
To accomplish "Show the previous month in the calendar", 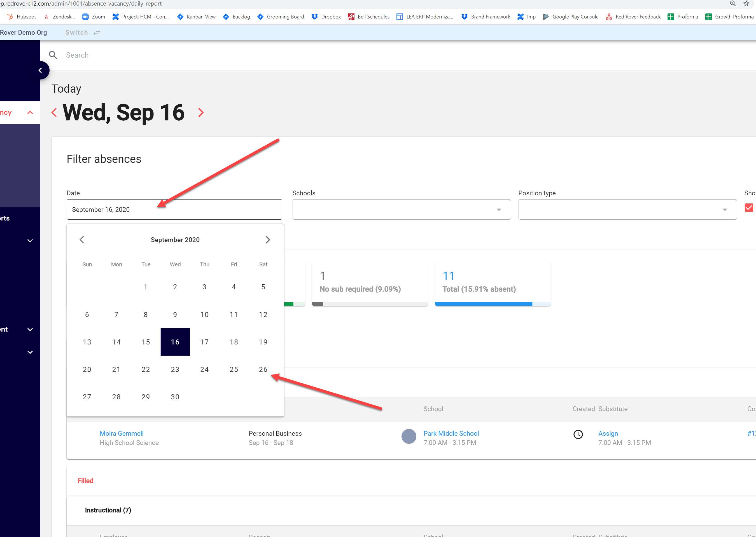I will [82, 240].
